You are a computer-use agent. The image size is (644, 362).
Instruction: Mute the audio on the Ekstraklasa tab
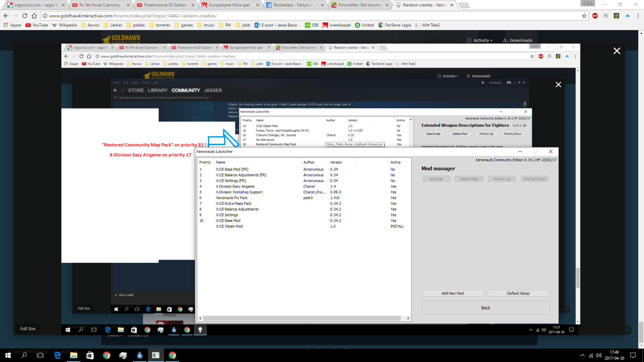[317, 5]
